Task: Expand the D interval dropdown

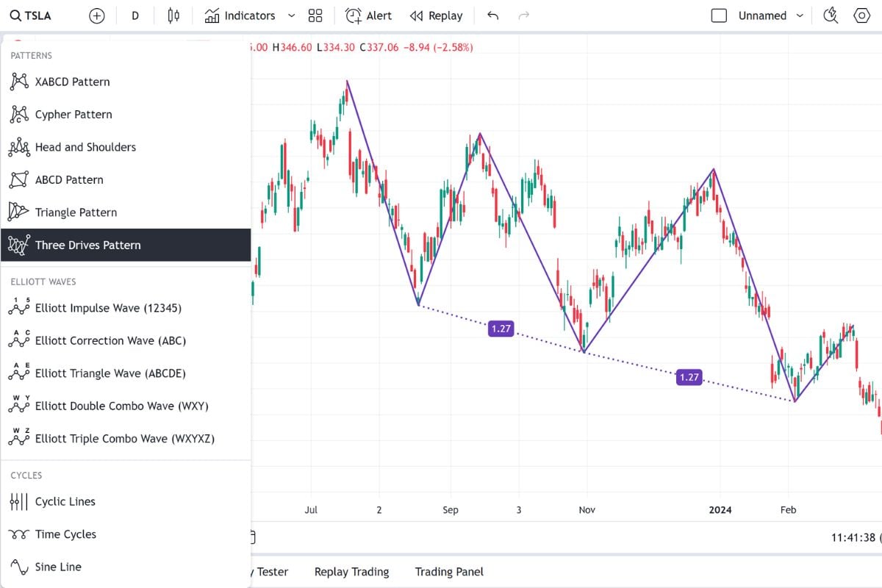Action: click(135, 15)
